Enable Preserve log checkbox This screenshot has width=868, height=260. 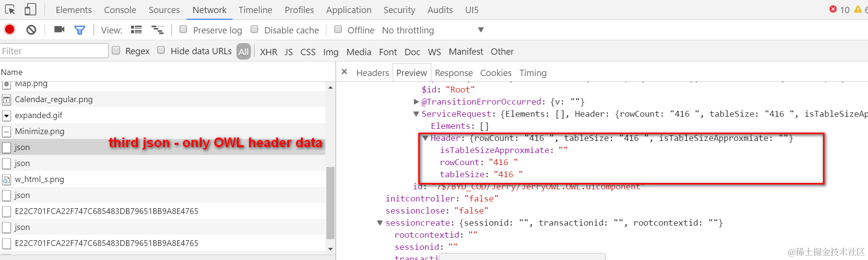point(183,29)
